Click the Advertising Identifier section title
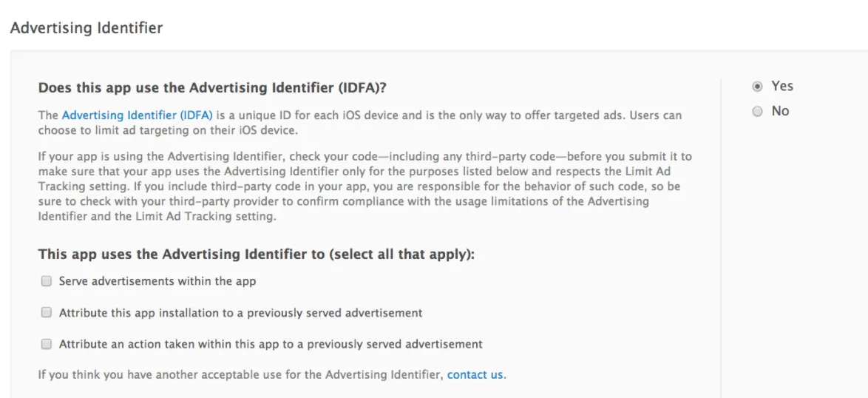The height and width of the screenshot is (398, 868). pos(87,28)
